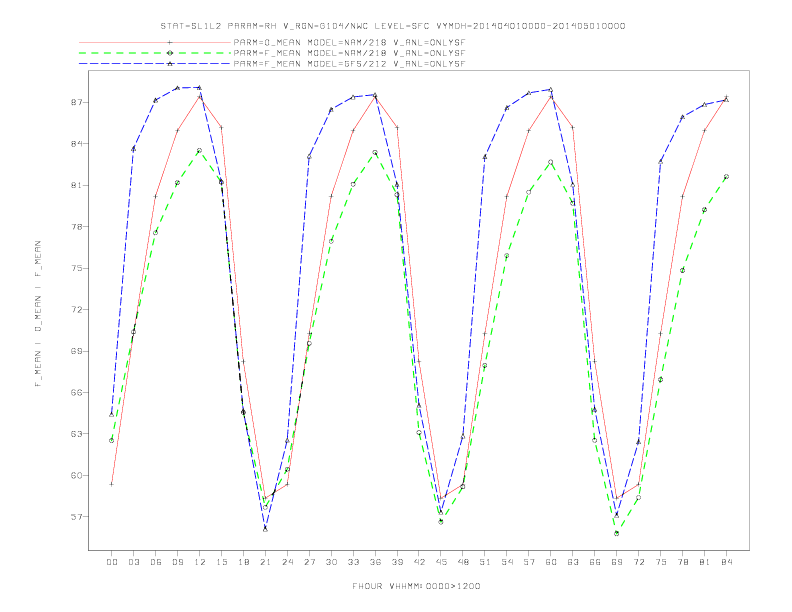Click the chart title starting with STAT=SL1L2
Screen dimensions: 792x612
392,26
